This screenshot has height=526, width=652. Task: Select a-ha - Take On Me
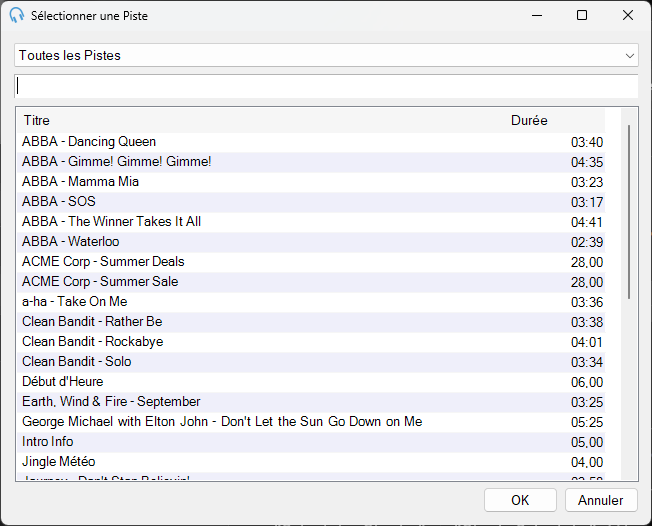pyautogui.click(x=311, y=302)
